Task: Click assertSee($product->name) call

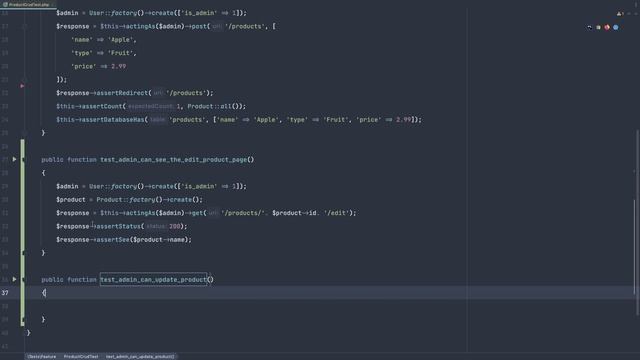Action: [124, 240]
